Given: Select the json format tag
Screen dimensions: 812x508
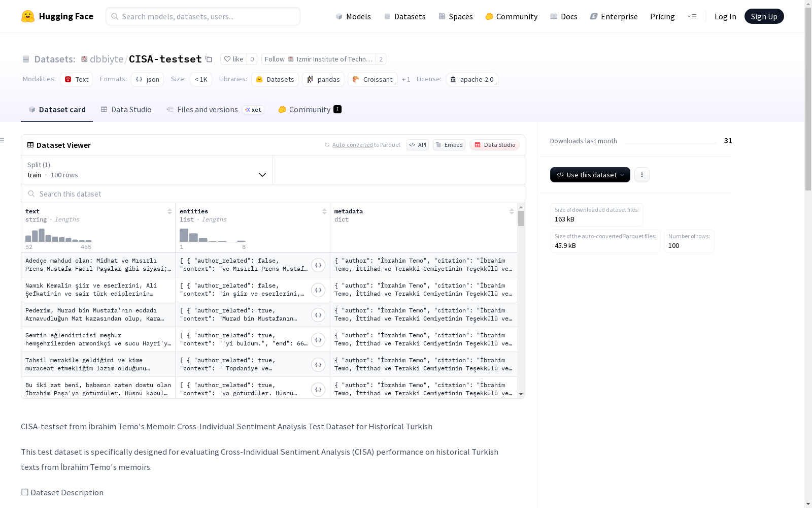Looking at the screenshot, I should click(x=148, y=79).
